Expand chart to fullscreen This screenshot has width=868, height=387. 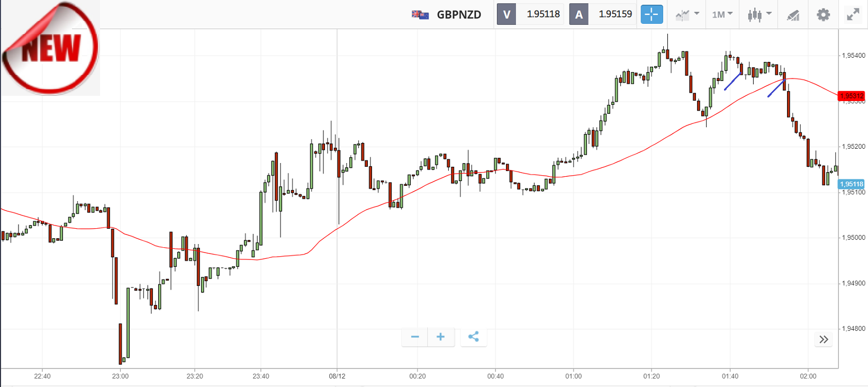(x=853, y=14)
